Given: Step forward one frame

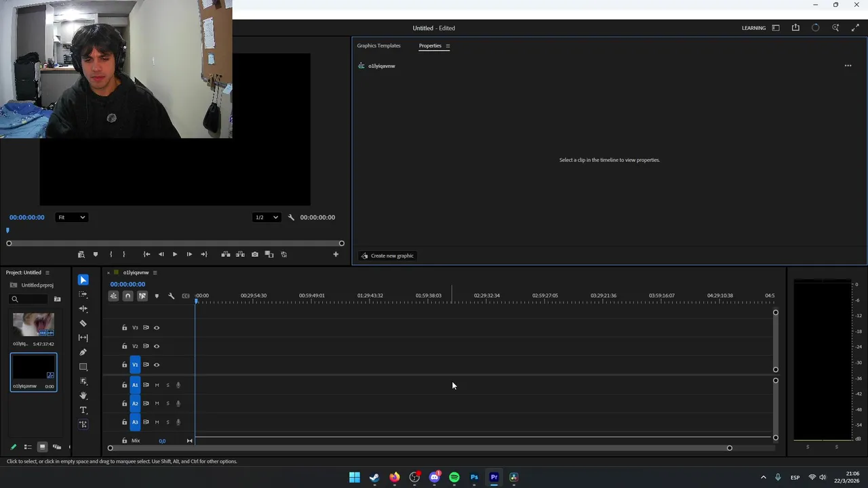Looking at the screenshot, I should point(189,254).
